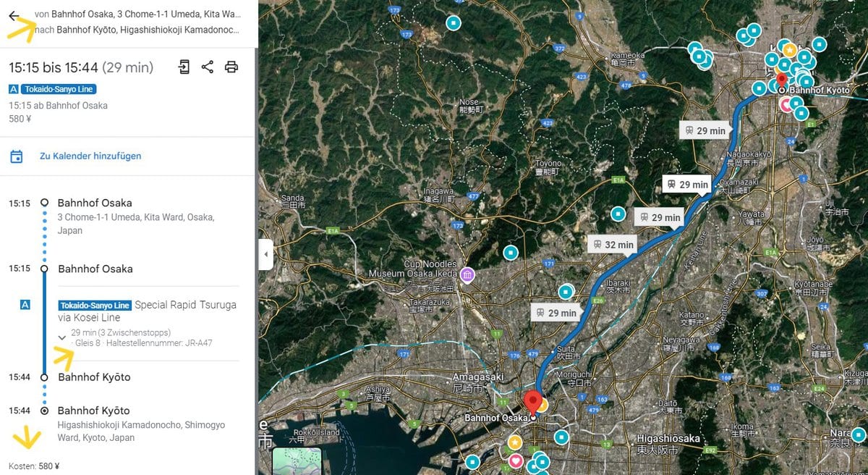
Task: Collapse the side panel with the arrow tab
Action: pyautogui.click(x=265, y=254)
